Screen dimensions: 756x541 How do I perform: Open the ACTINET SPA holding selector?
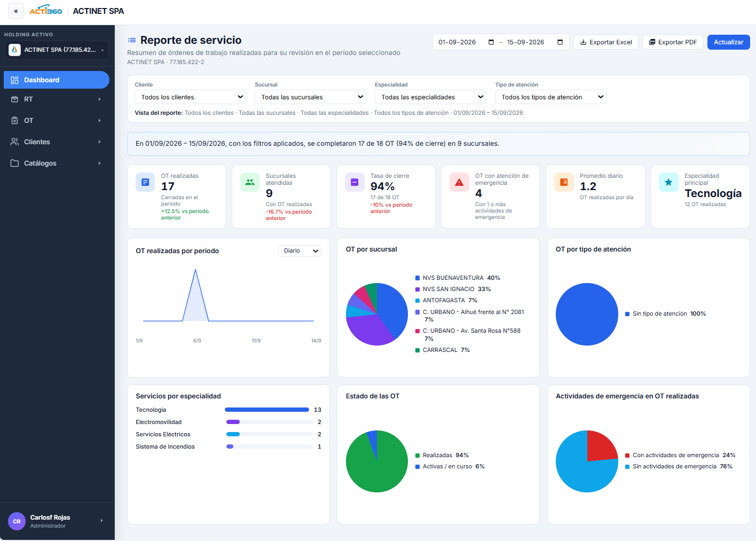point(57,50)
